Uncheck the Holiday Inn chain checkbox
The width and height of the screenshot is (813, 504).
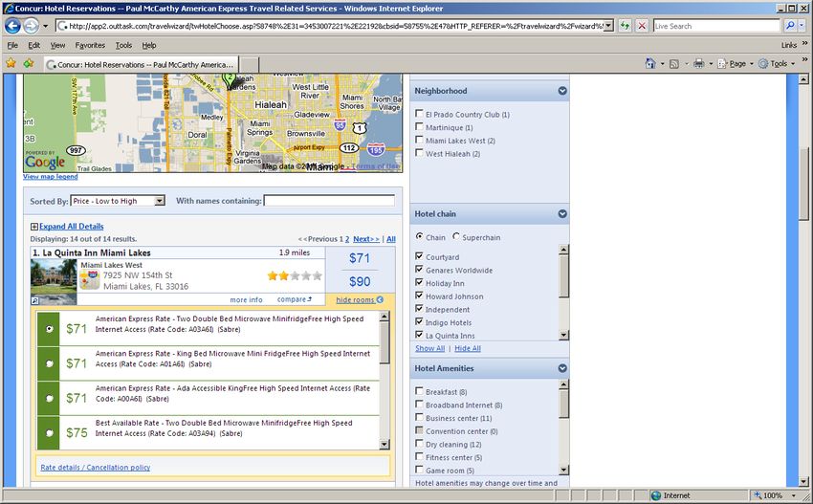pos(419,282)
